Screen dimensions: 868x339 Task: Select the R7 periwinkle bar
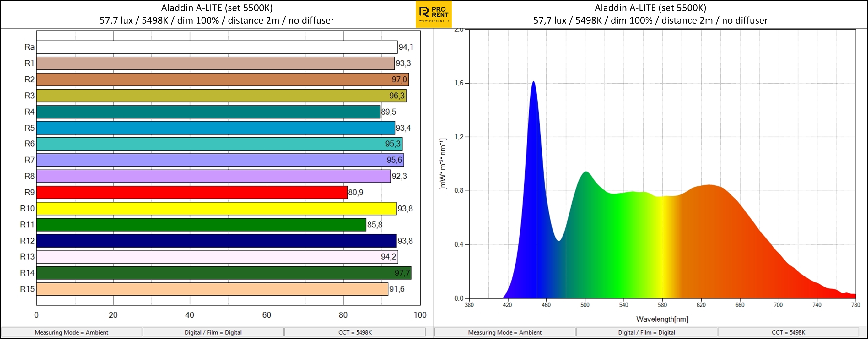pos(220,160)
